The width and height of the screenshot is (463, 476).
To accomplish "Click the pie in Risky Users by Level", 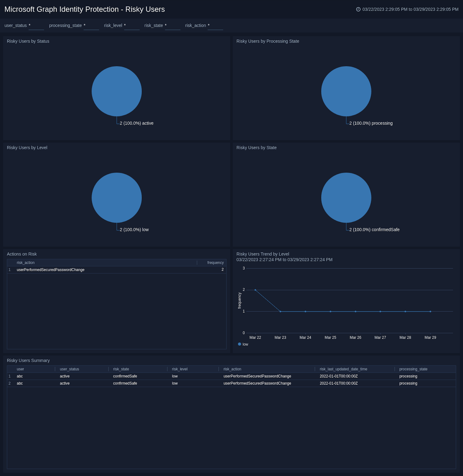I will pos(117,198).
